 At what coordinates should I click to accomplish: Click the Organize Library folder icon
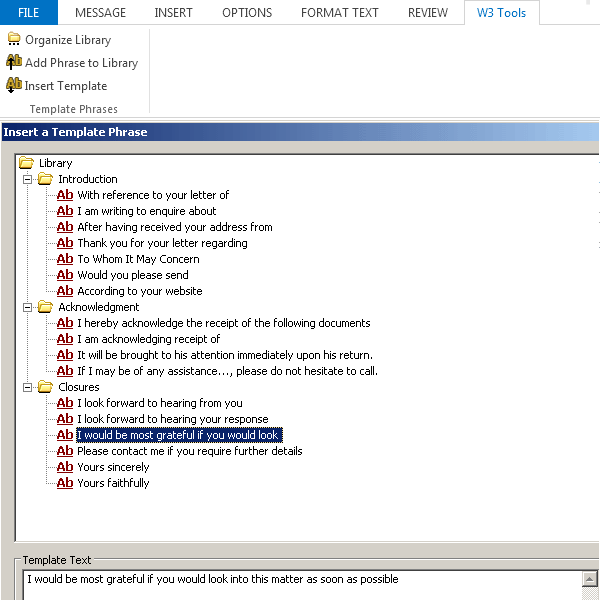[14, 39]
